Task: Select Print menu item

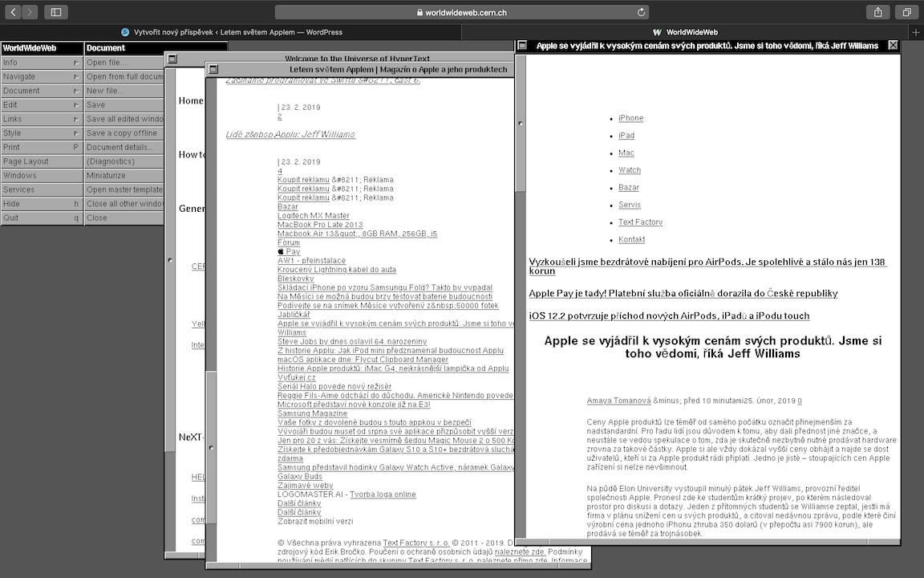Action: click(41, 148)
